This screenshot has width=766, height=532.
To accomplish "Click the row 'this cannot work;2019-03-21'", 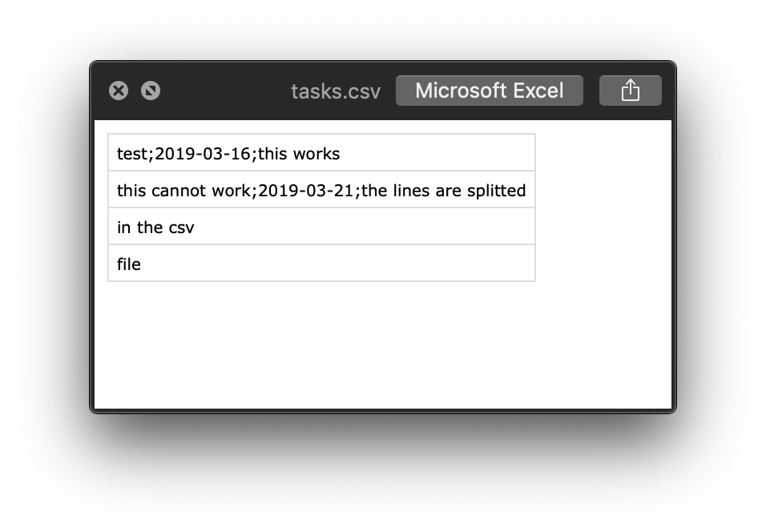I will 321,189.
